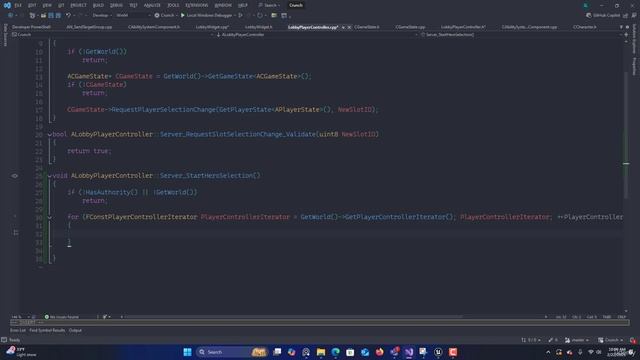This screenshot has width=640, height=360.
Task: Switch to the CCharacter.h tab
Action: click(584, 27)
